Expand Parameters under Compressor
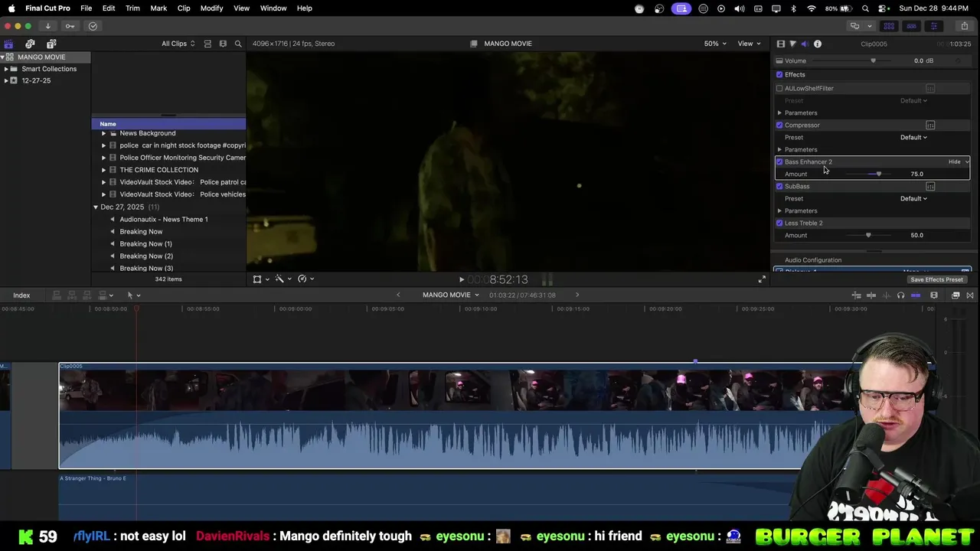 (779, 149)
